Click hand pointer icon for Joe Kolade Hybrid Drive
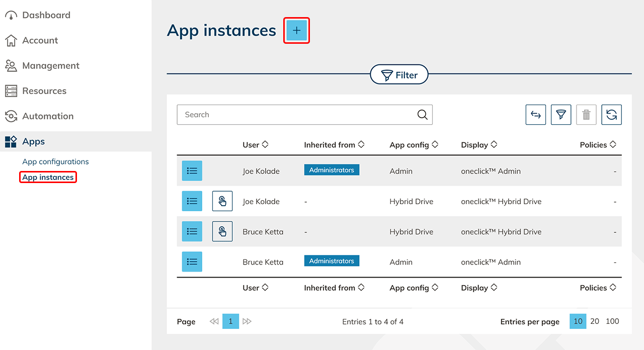This screenshot has height=350, width=644. click(222, 201)
